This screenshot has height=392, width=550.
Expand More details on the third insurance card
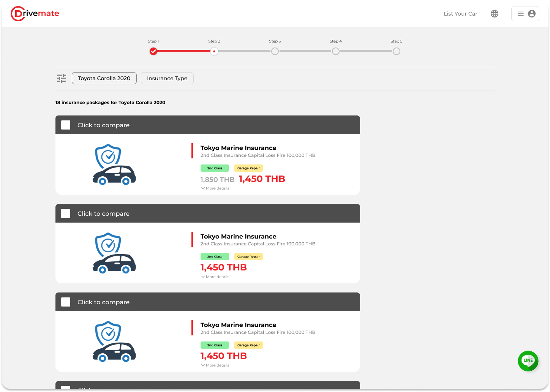point(215,365)
